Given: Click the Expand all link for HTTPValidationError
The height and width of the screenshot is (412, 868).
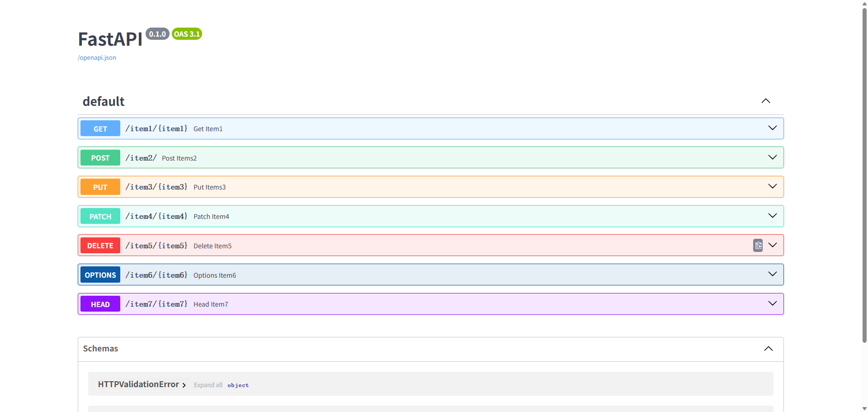Looking at the screenshot, I should (x=208, y=385).
